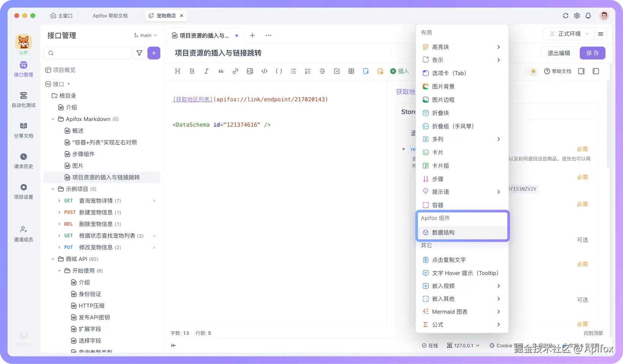This screenshot has height=364, width=623.
Task: Apply heading format with the H icon
Action: pyautogui.click(x=177, y=71)
